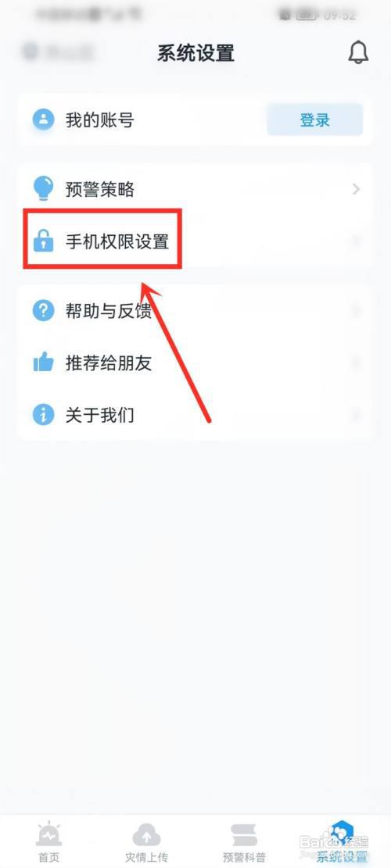Tap the info icon for 关于我们

click(x=43, y=414)
